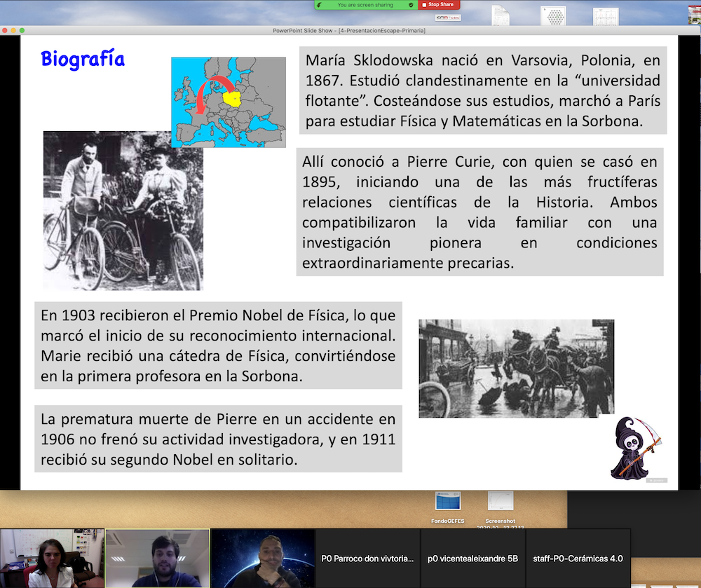Click the carriage accident illustration

coord(516,368)
